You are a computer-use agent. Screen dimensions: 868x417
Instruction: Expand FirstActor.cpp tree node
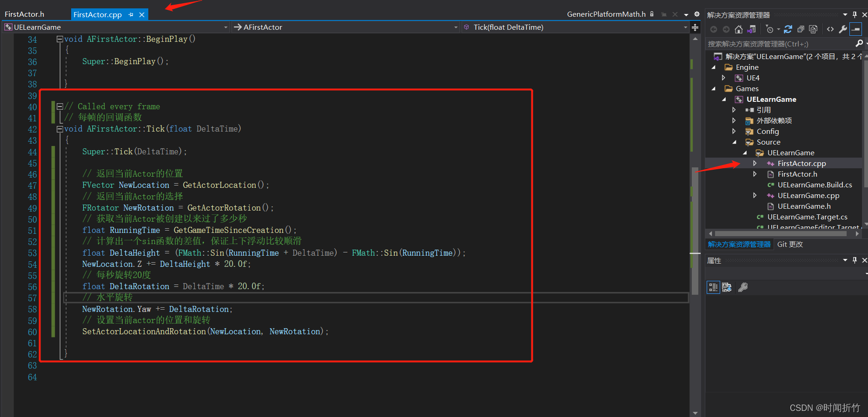pos(755,164)
